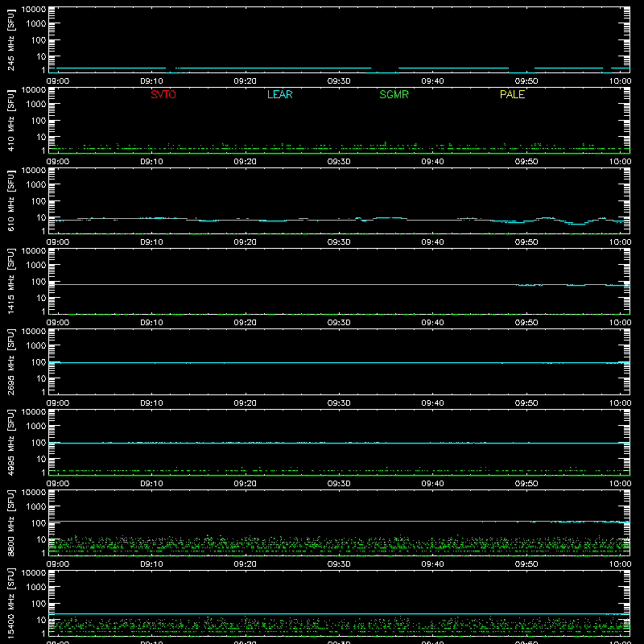This screenshot has height=644, width=644.
Task: Click 09:10 time label under 2695 MHz plot
Action: [151, 403]
